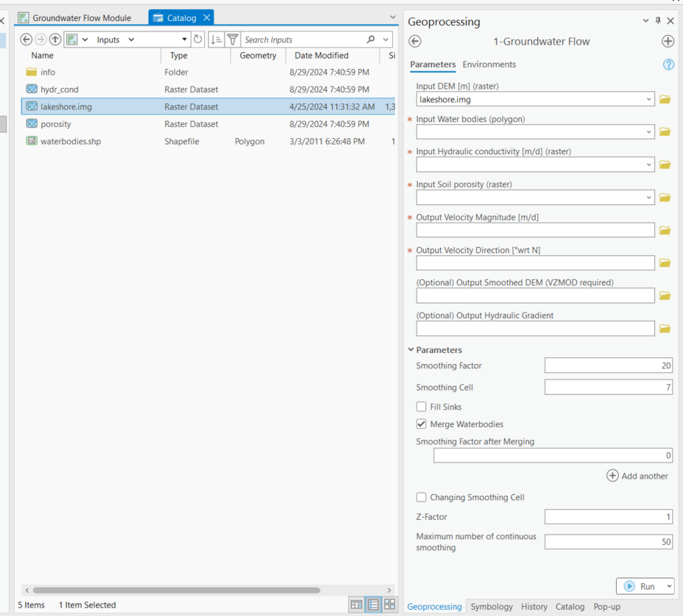Go forward in Catalog navigation
Viewport: 683px width, 616px height.
coord(40,40)
